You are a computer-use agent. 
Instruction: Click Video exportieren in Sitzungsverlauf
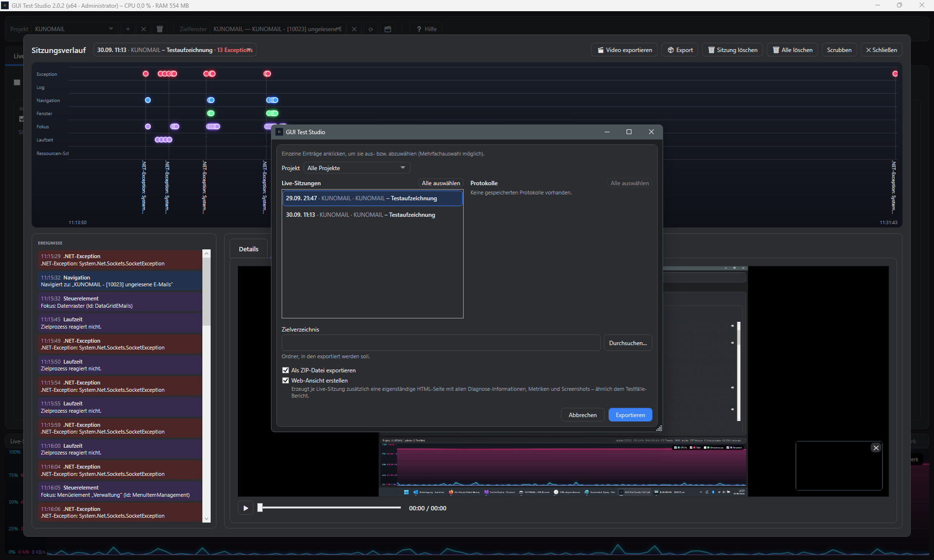[x=625, y=50]
